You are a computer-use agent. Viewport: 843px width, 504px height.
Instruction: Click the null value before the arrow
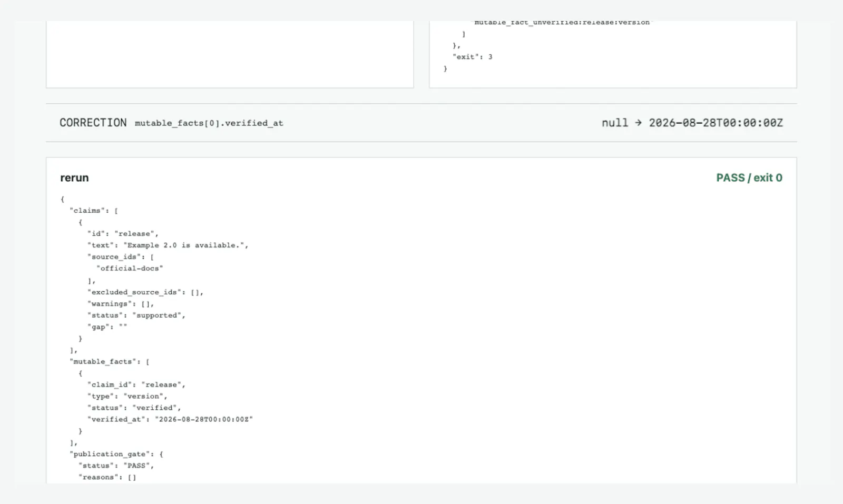coord(615,123)
